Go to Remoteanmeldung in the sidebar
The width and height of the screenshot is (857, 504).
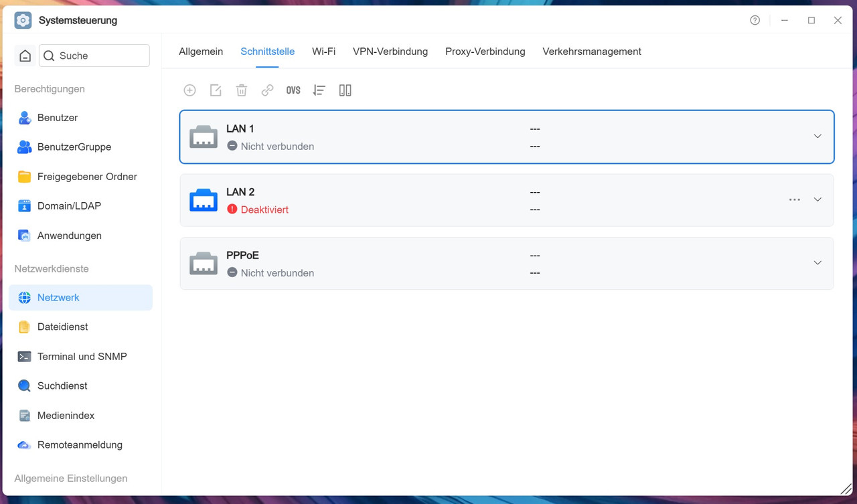click(x=81, y=445)
